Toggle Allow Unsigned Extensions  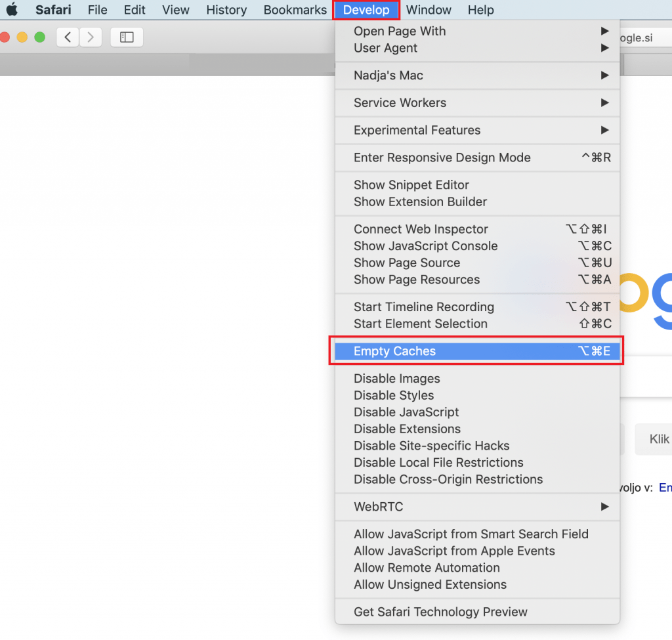(478, 584)
